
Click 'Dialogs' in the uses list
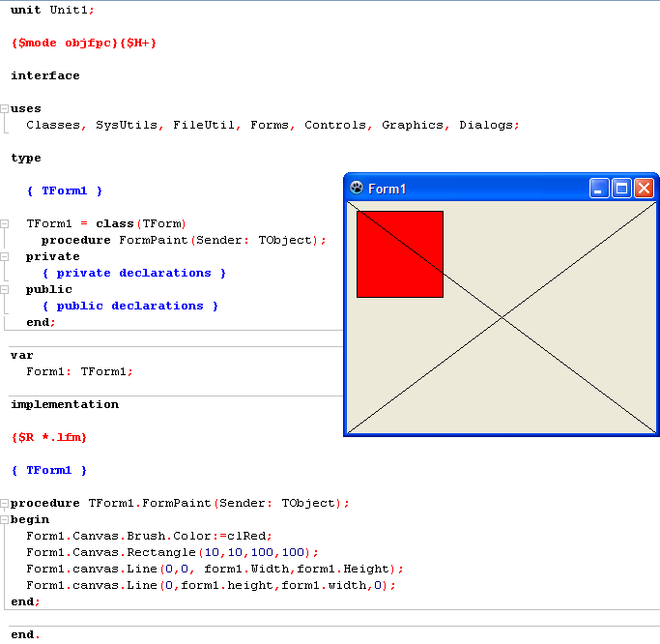pos(486,125)
